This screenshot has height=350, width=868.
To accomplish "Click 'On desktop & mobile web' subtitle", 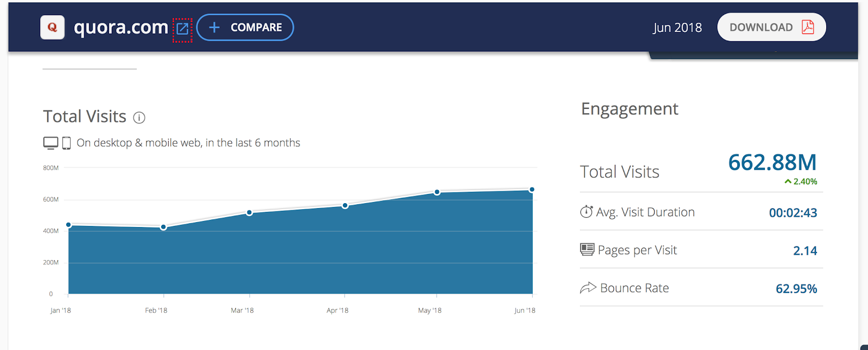I will tap(188, 142).
